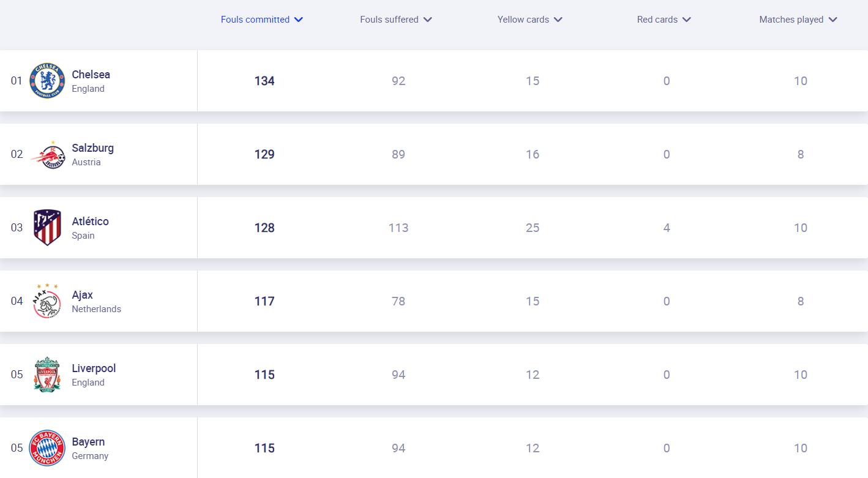Click the Ajax club crest
Viewport: 868px width, 478px height.
click(x=47, y=301)
